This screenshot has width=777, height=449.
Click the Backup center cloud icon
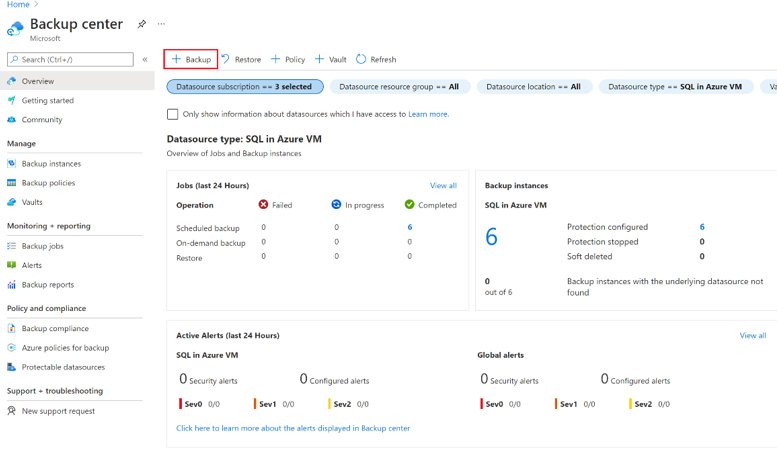tap(15, 29)
